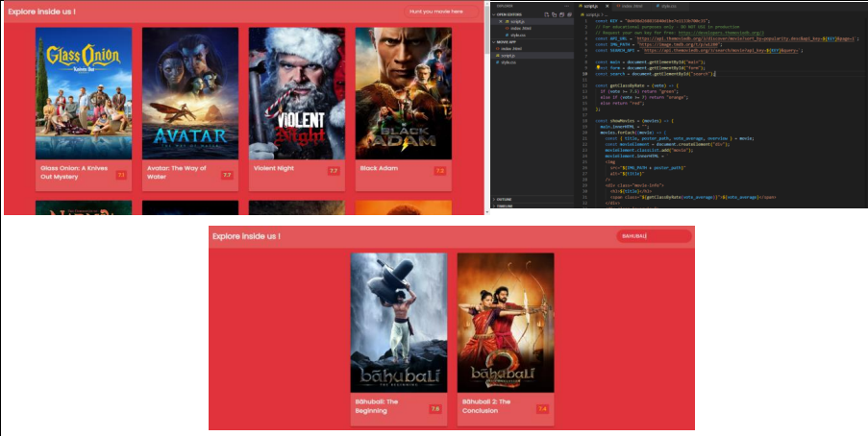Viewport: 868px width, 436px height.
Task: Click New Untitled File icon in Open Editors
Action: 546,14
